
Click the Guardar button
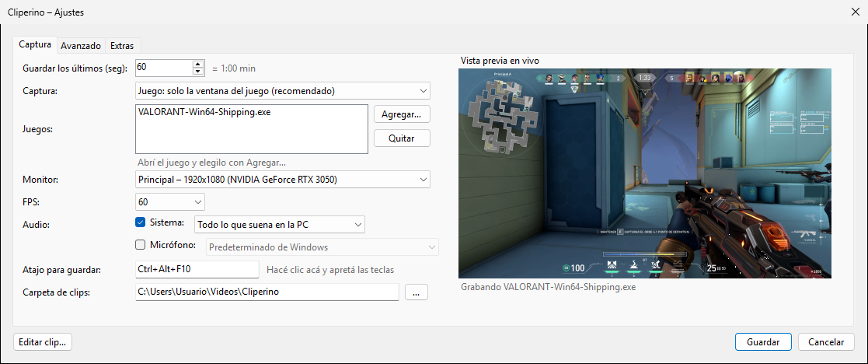(763, 342)
